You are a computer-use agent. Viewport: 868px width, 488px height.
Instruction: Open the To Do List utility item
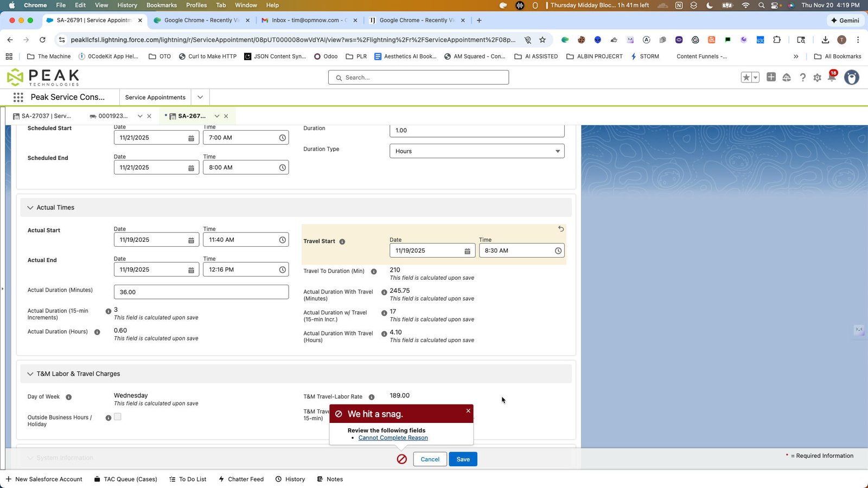point(188,479)
